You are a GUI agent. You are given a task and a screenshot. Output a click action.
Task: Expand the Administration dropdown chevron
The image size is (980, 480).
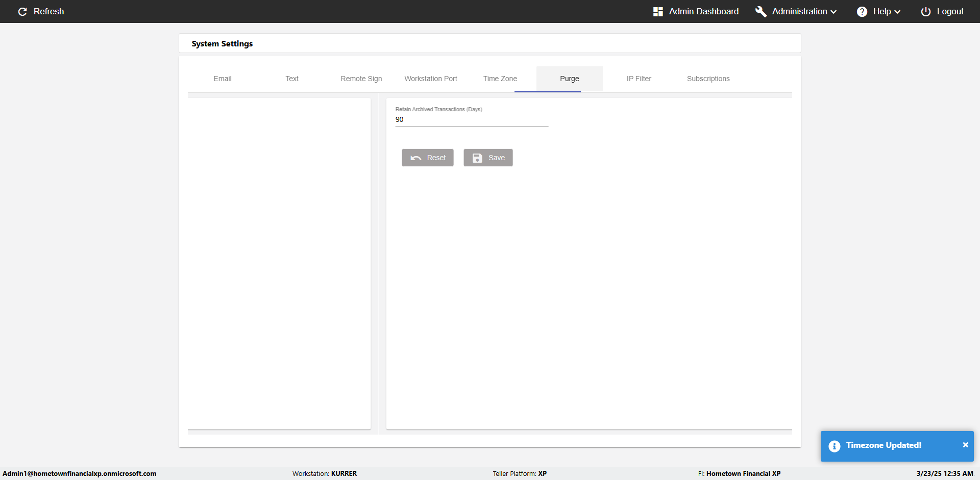click(834, 12)
